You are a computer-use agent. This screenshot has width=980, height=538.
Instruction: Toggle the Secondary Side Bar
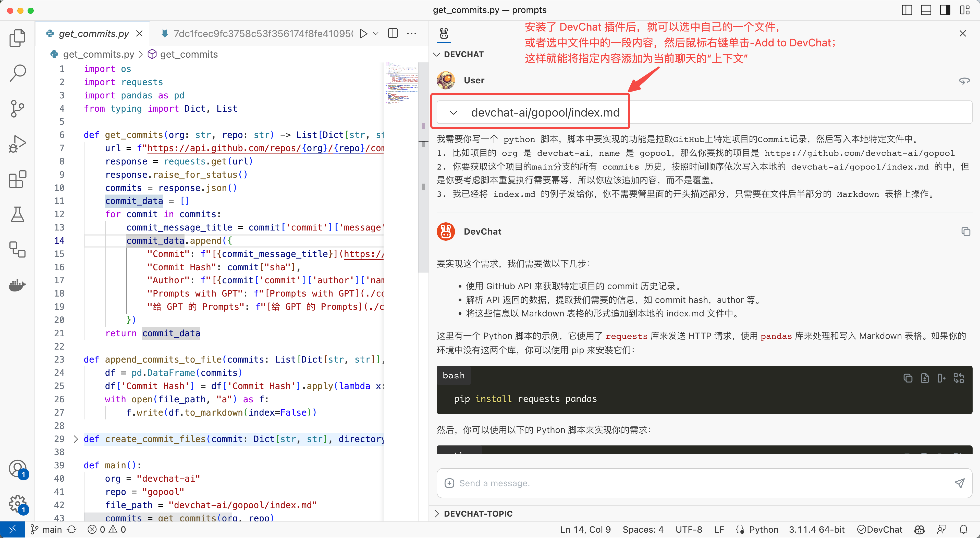click(x=945, y=10)
